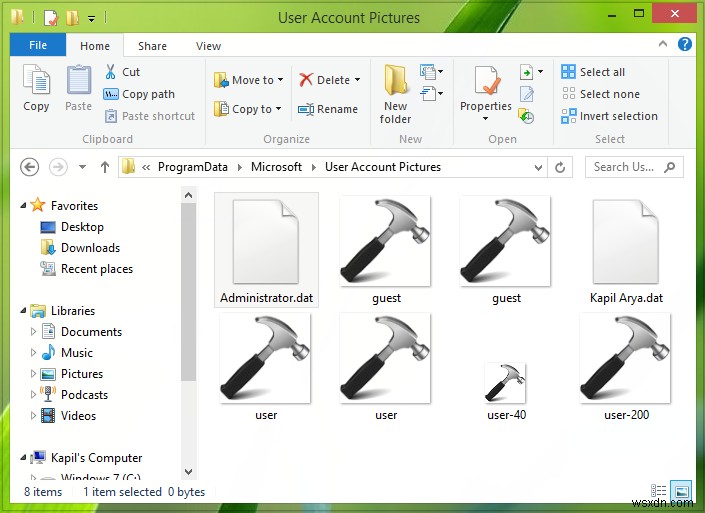Switch to large icons view in status bar
This screenshot has width=705, height=513.
click(681, 490)
